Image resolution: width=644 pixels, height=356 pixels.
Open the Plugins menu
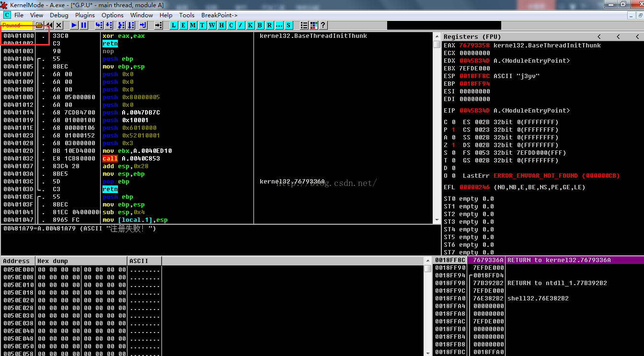[85, 15]
